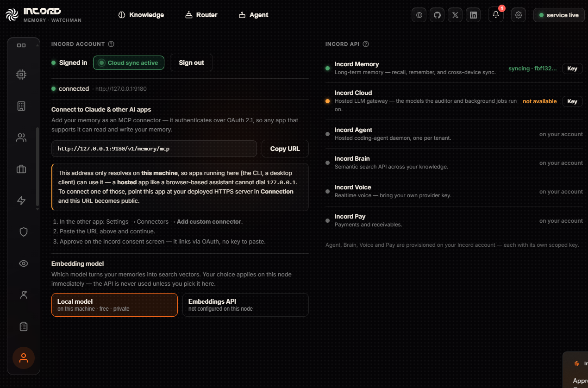Open the Router tab
This screenshot has width=588, height=388.
pos(201,15)
